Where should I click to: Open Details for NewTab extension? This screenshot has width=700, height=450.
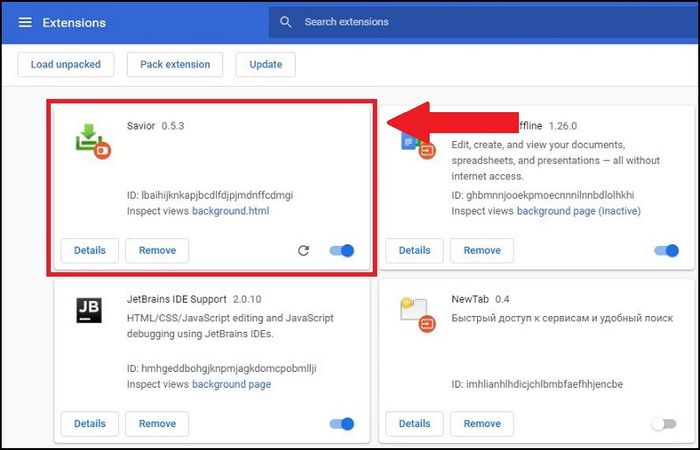(414, 424)
